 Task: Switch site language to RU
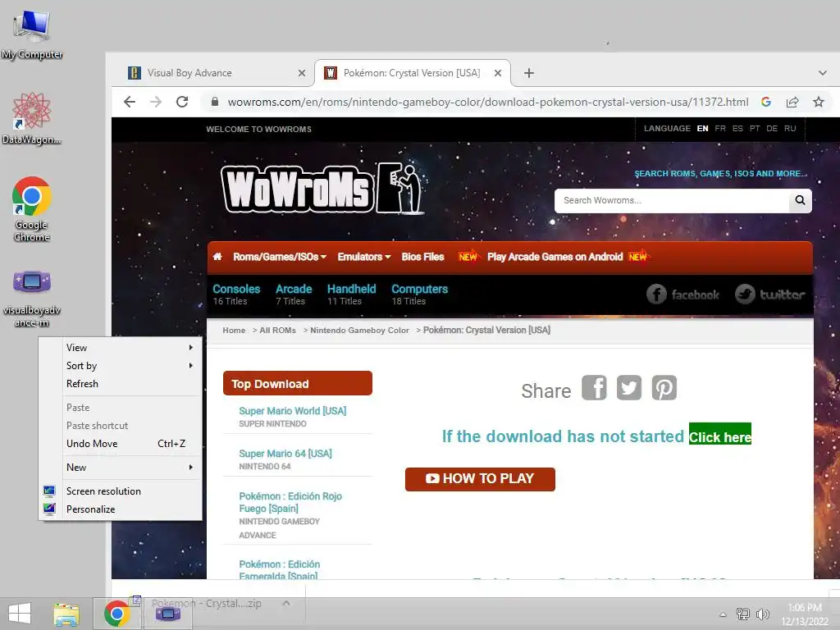point(790,129)
